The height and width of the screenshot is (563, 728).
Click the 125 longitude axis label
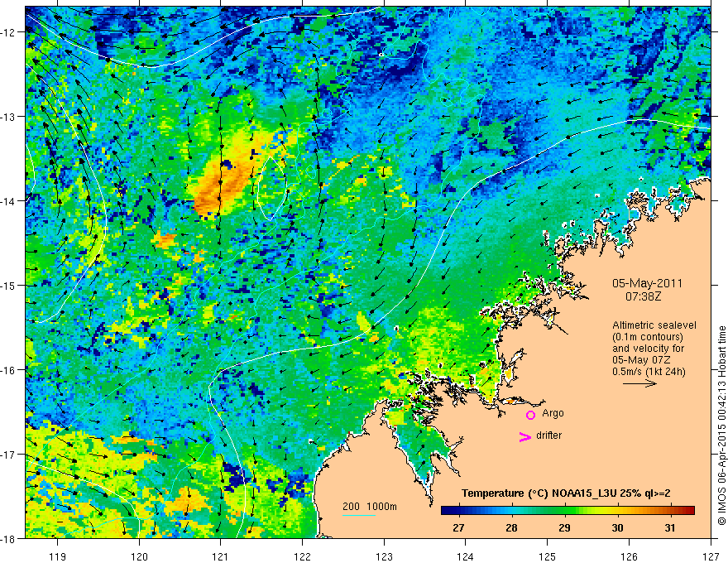(547, 556)
